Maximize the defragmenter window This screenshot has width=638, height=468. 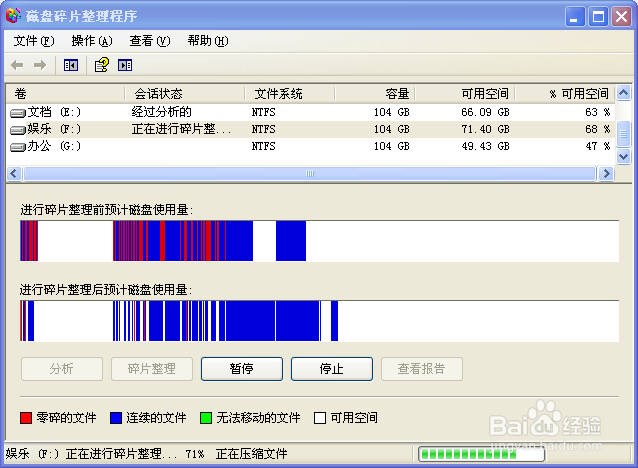pyautogui.click(x=598, y=17)
